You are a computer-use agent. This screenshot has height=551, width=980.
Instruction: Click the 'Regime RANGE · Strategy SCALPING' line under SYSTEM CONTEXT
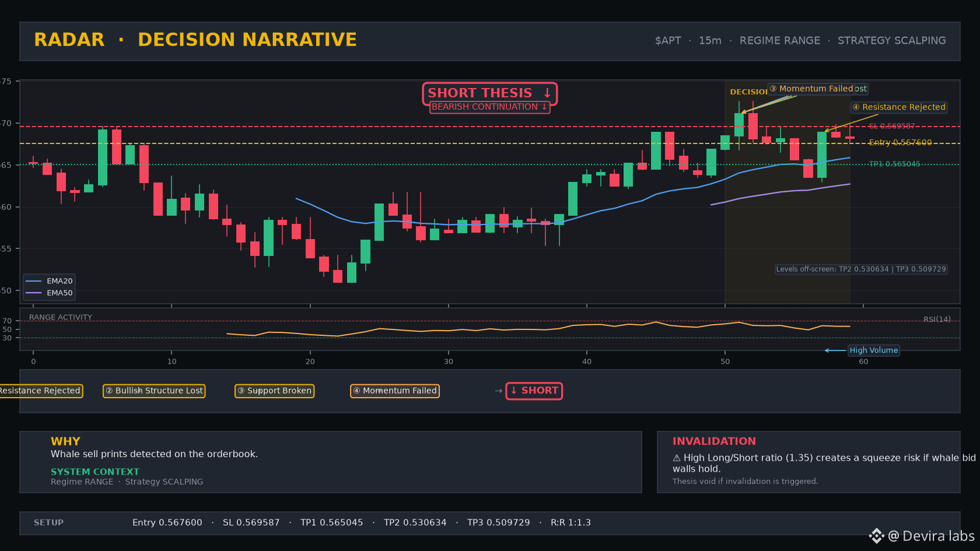(x=127, y=482)
